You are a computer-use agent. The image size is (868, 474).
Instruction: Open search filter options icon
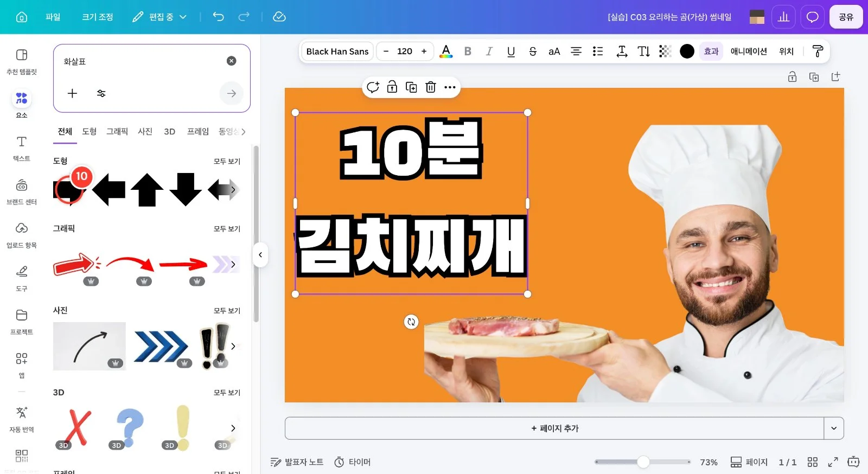pos(101,93)
